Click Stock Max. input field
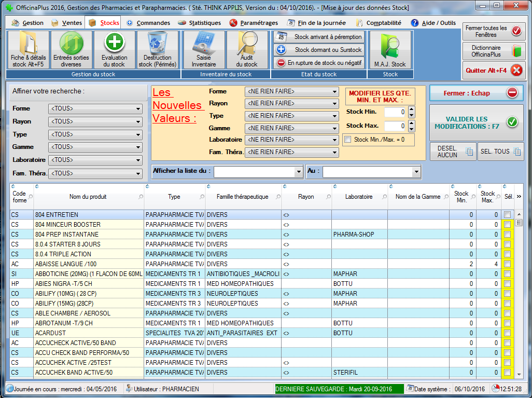This screenshot has width=532, height=398. pos(395,126)
